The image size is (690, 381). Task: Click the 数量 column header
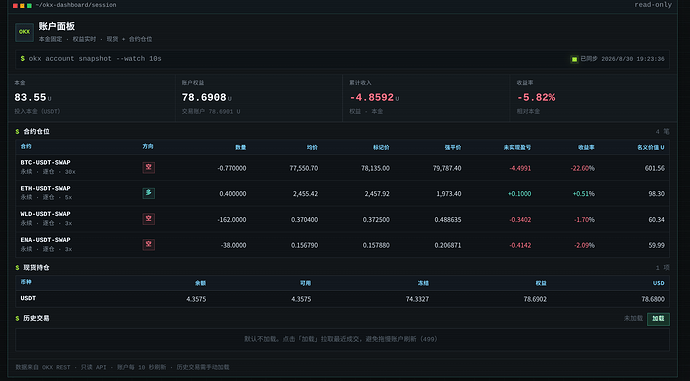(x=241, y=147)
